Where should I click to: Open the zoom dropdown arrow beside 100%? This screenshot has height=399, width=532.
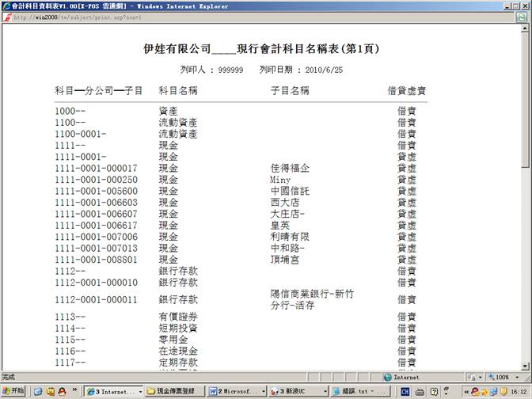515,378
